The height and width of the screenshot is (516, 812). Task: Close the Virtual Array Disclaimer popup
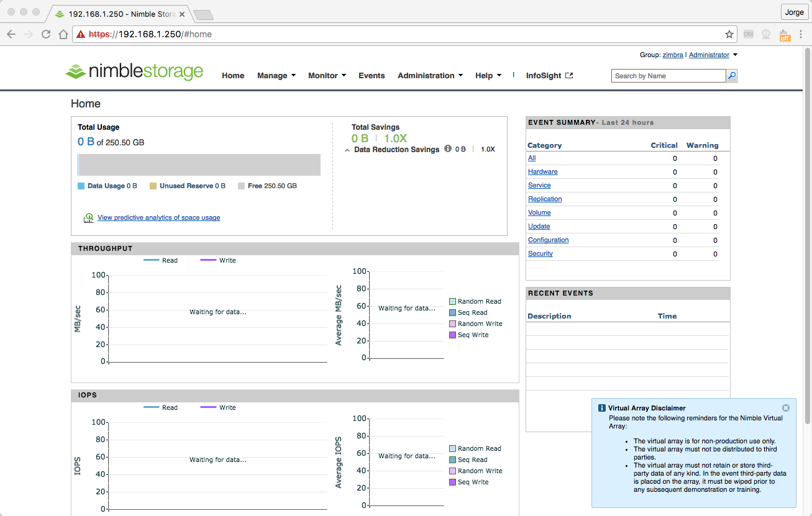(786, 408)
